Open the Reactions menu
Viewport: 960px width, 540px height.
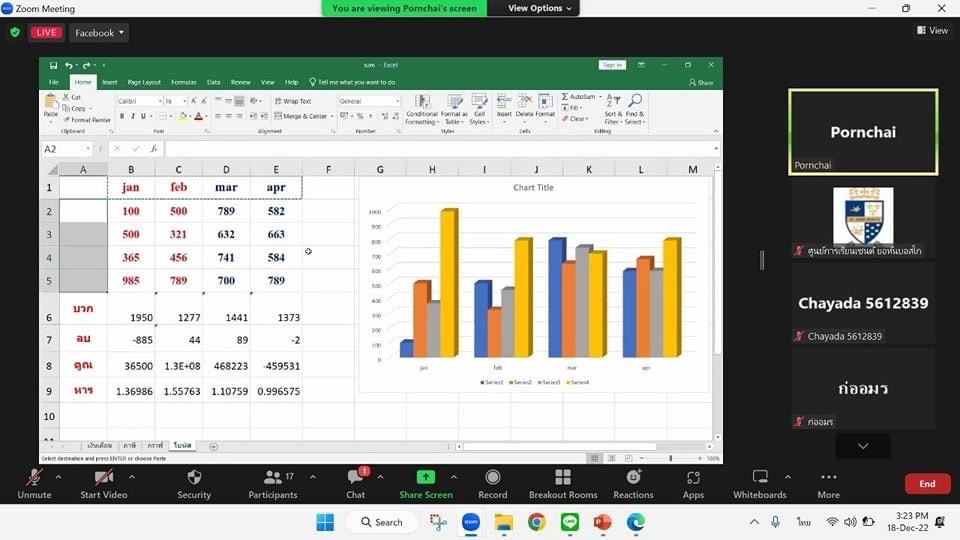click(633, 478)
